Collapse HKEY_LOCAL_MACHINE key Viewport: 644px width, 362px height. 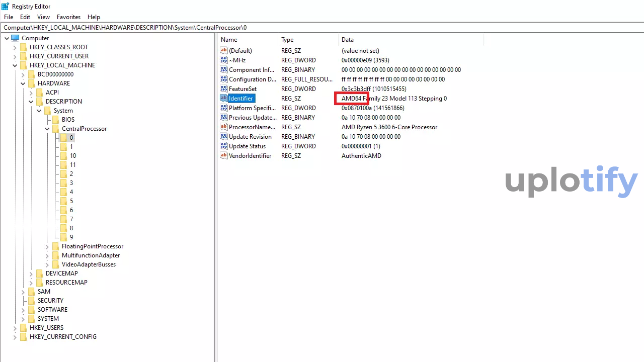[x=15, y=65]
